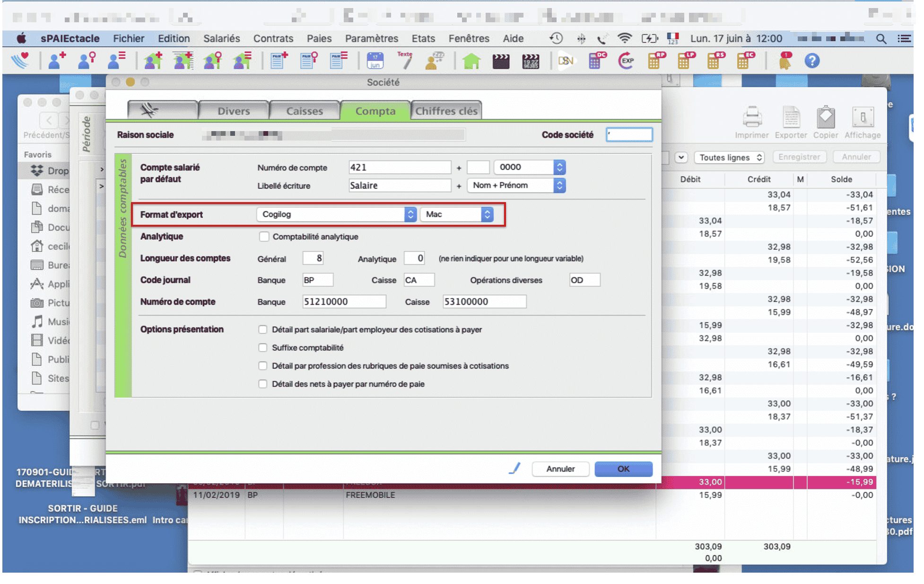Open the Spotlight search icon in menu bar
The height and width of the screenshot is (584, 924).
pyautogui.click(x=880, y=38)
